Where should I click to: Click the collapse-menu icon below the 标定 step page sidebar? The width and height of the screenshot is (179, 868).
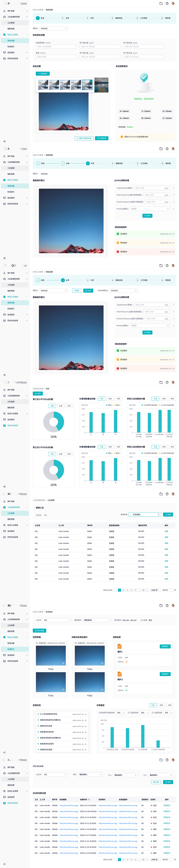4,141
